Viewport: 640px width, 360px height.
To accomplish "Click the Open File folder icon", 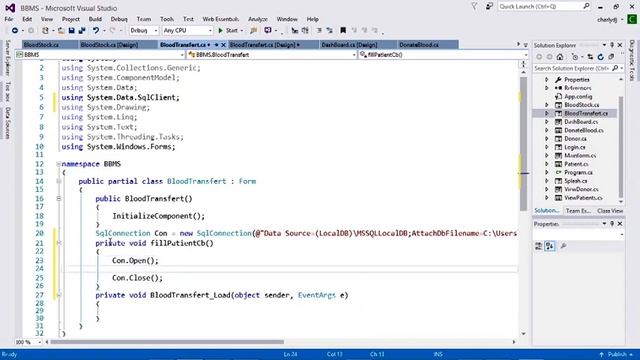I will pos(61,31).
